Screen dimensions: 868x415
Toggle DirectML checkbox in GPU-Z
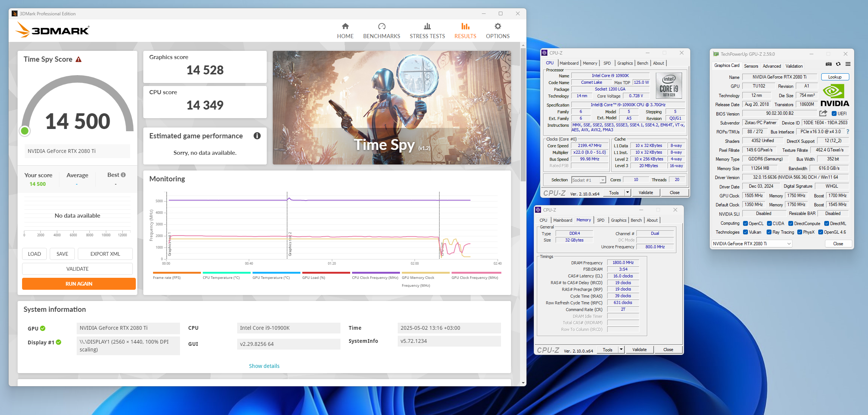point(826,224)
